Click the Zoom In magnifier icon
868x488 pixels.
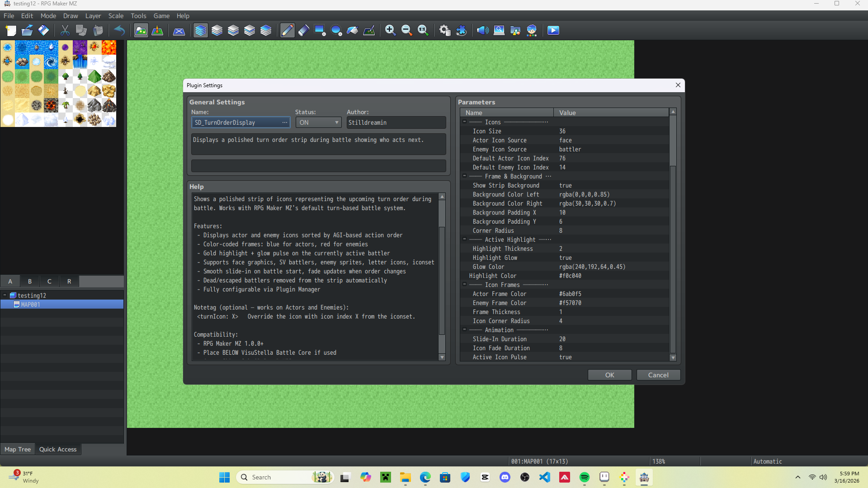click(390, 31)
